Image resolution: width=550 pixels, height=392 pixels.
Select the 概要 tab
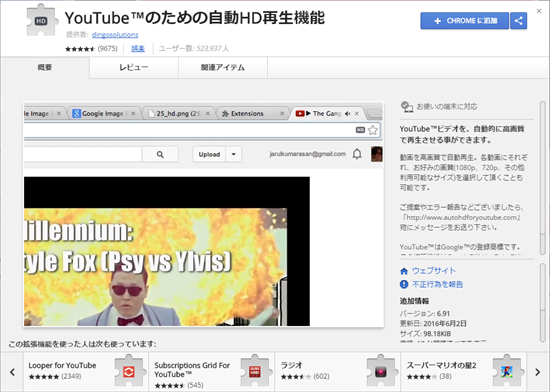point(45,67)
